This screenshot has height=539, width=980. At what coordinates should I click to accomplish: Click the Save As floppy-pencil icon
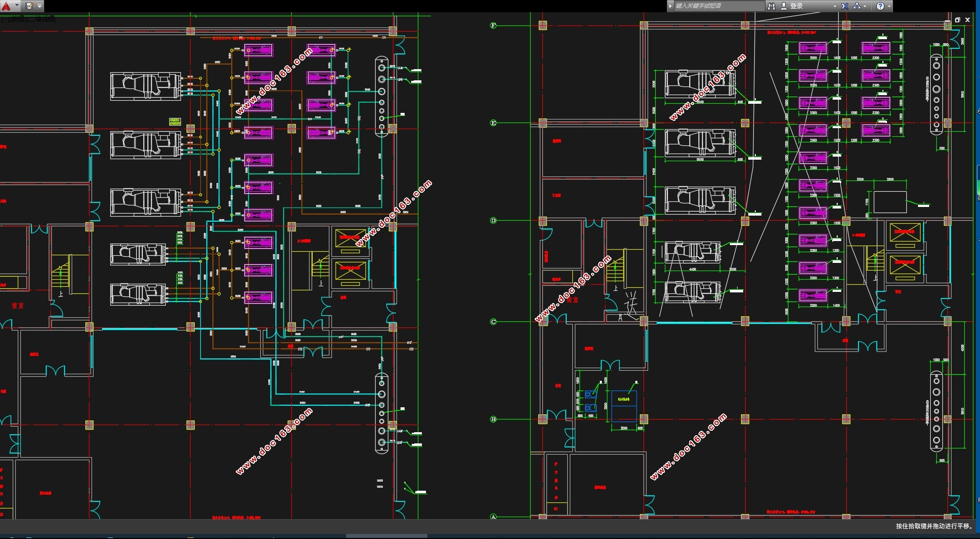[x=29, y=6]
